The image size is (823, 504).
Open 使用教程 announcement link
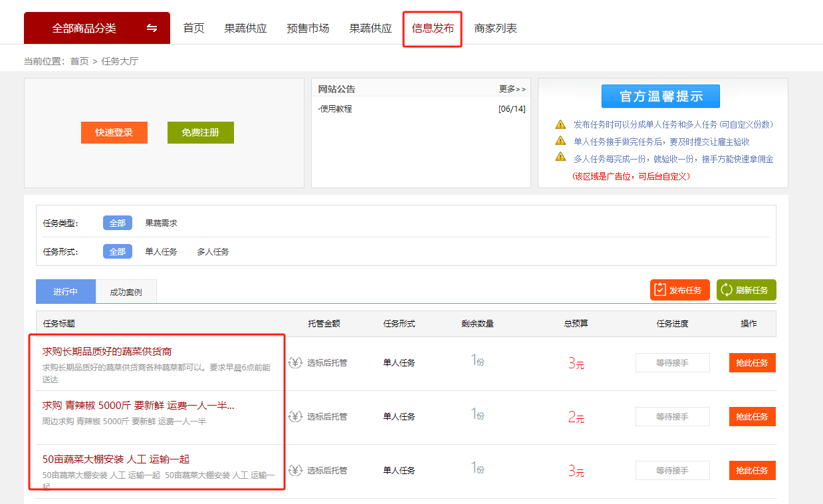[335, 108]
